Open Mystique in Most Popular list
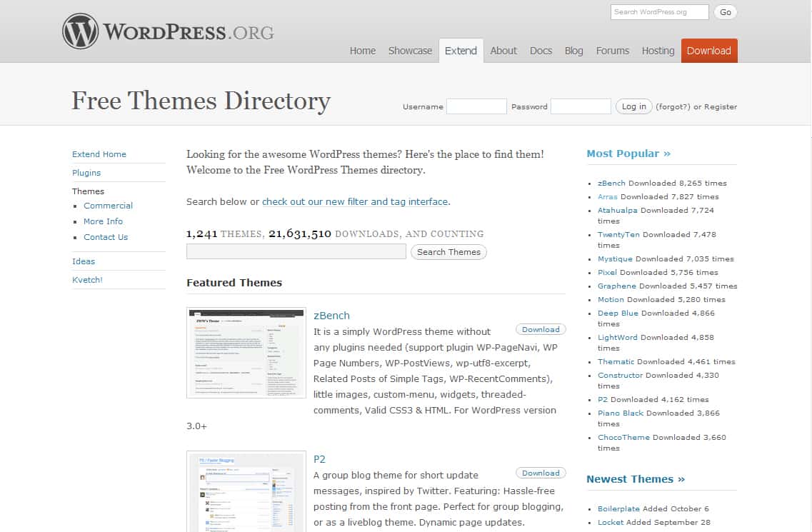This screenshot has height=532, width=812. point(615,259)
